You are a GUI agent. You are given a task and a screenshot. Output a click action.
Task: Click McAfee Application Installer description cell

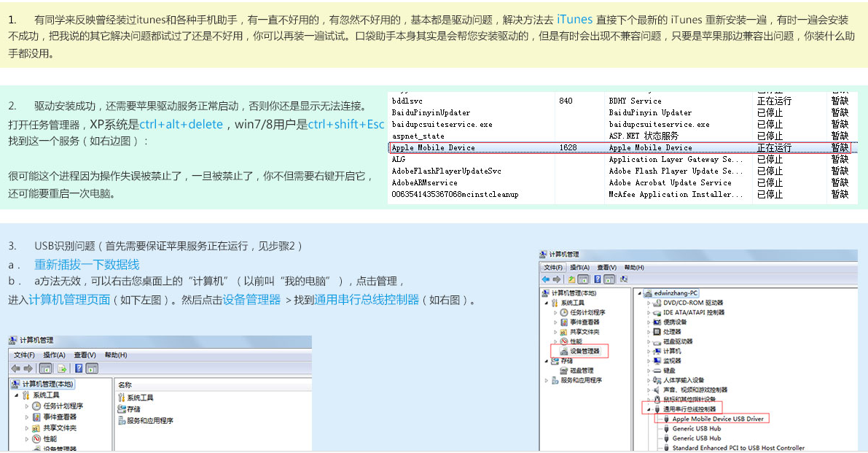(x=676, y=194)
